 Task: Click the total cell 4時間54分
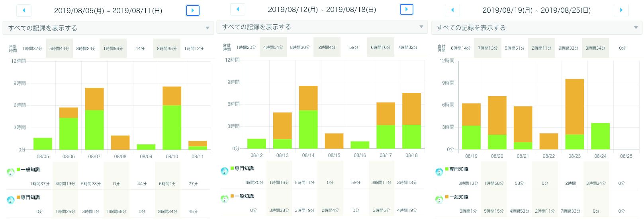[273, 47]
